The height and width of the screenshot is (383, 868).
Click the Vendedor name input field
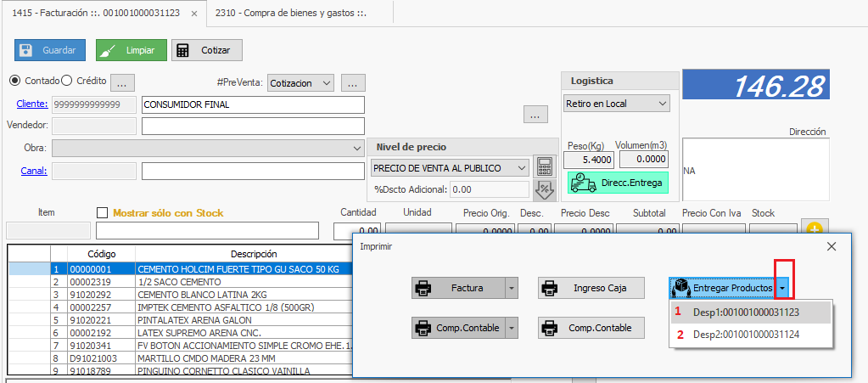click(x=252, y=127)
